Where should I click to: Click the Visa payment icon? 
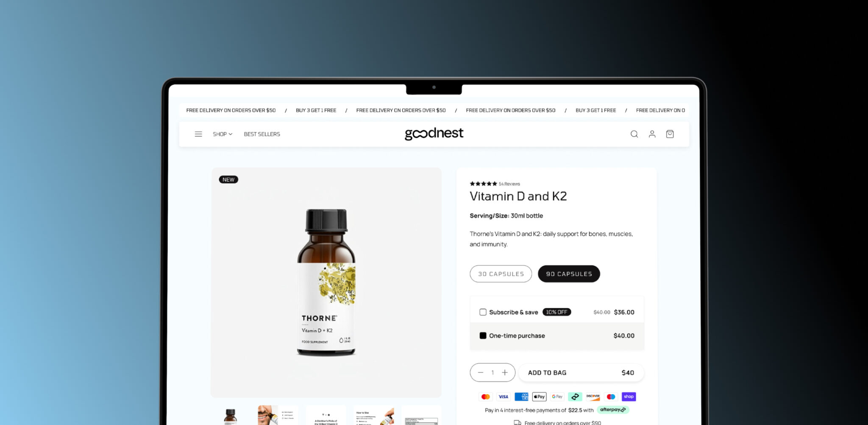504,397
